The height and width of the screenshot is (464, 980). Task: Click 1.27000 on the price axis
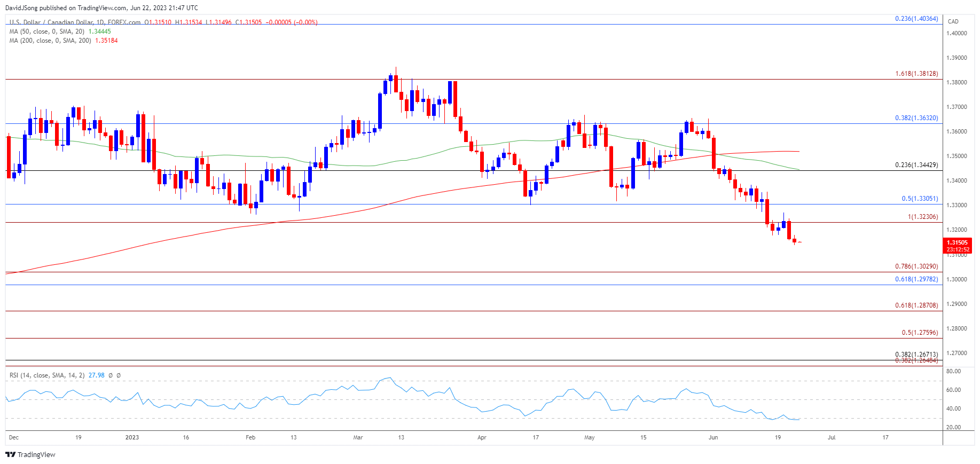point(957,353)
